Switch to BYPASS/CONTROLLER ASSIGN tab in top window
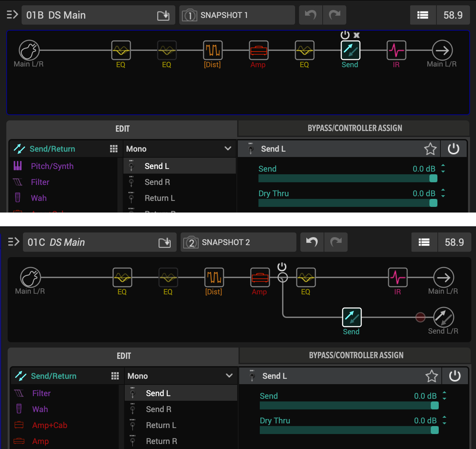 coord(354,128)
